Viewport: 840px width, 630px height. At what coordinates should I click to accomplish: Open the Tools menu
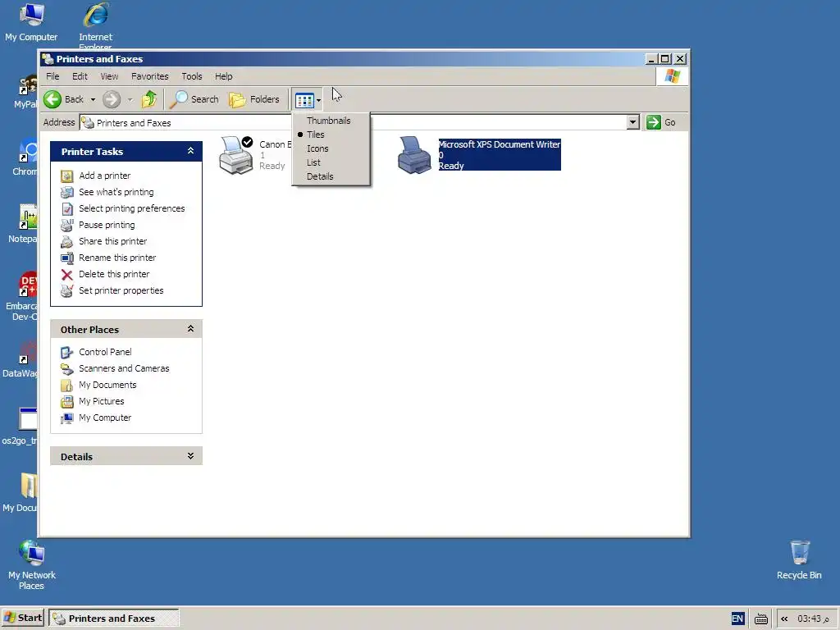coord(192,76)
